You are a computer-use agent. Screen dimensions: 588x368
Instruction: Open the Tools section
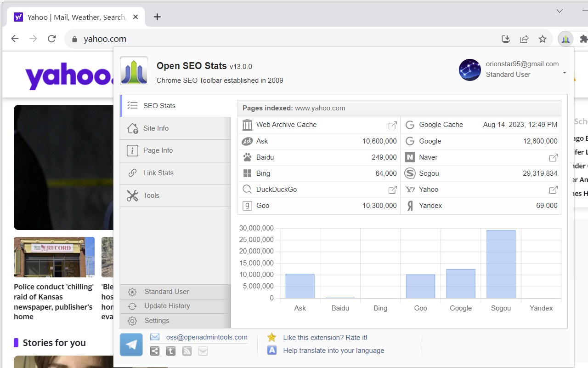151,195
